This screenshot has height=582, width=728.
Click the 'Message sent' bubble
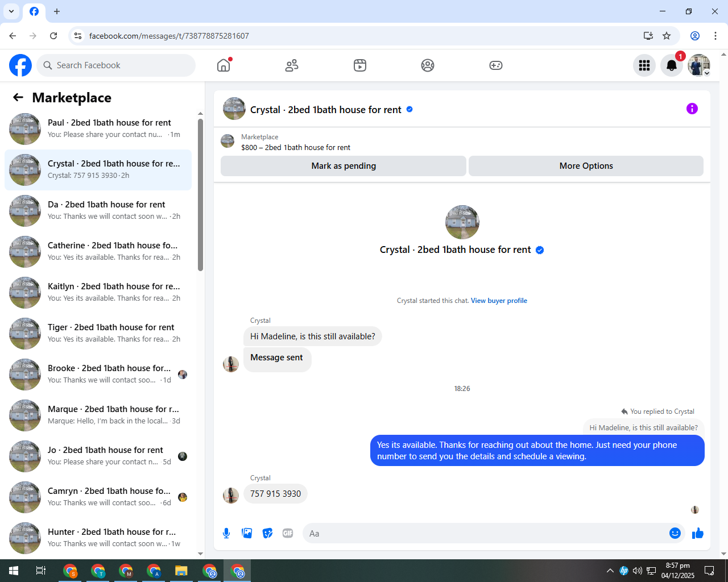[277, 360]
